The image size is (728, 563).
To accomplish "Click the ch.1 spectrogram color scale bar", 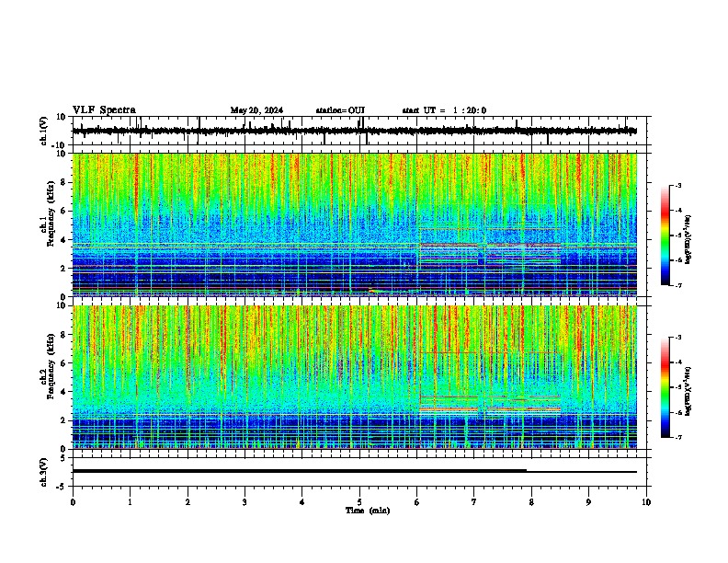I will pyautogui.click(x=665, y=236).
